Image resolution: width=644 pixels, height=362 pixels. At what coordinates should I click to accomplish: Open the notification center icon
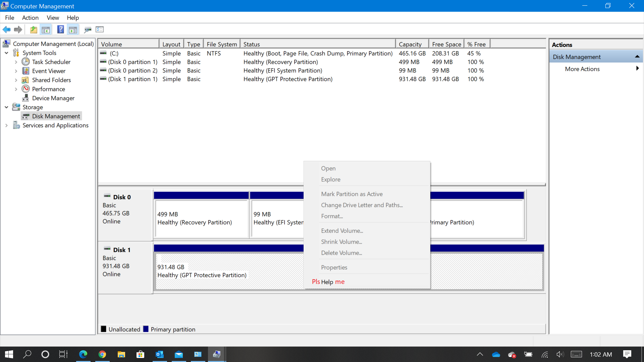[x=627, y=354]
